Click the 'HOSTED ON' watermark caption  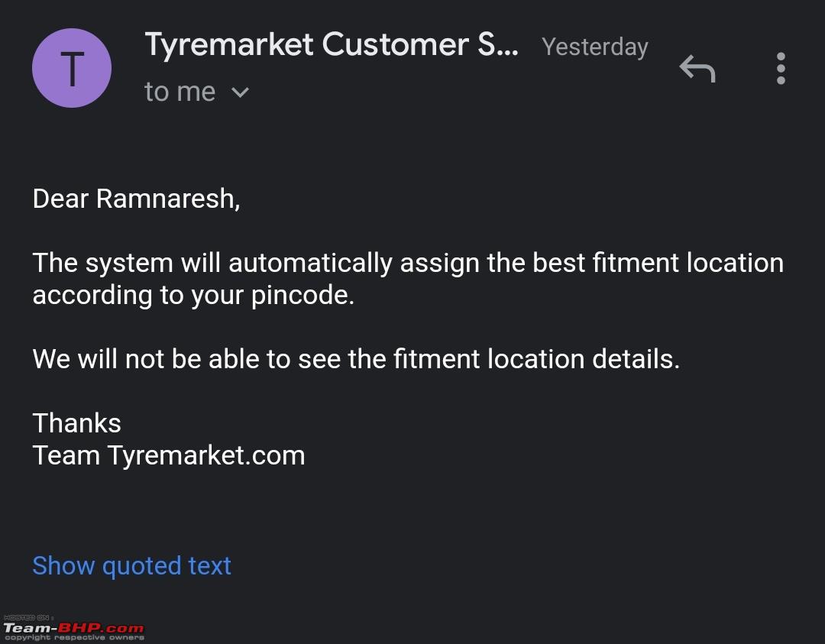(27, 618)
